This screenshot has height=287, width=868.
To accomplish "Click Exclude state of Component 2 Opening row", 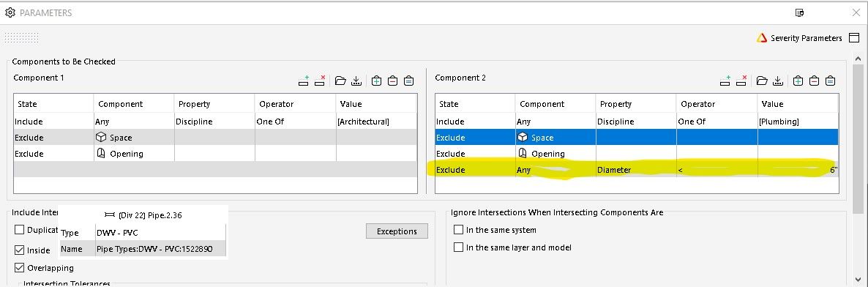I will coord(475,154).
